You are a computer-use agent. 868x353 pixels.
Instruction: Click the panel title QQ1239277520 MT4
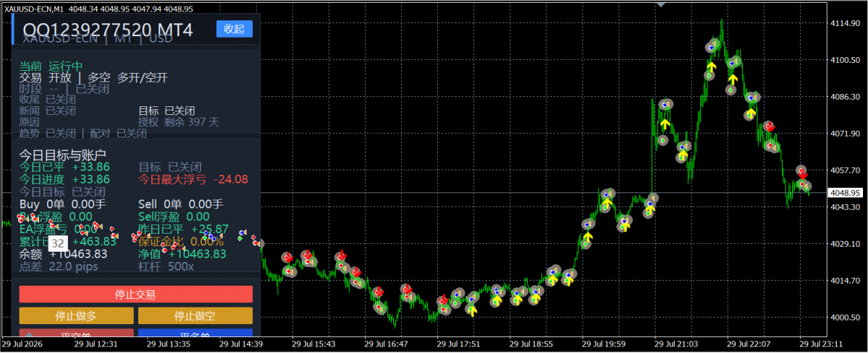(108, 30)
